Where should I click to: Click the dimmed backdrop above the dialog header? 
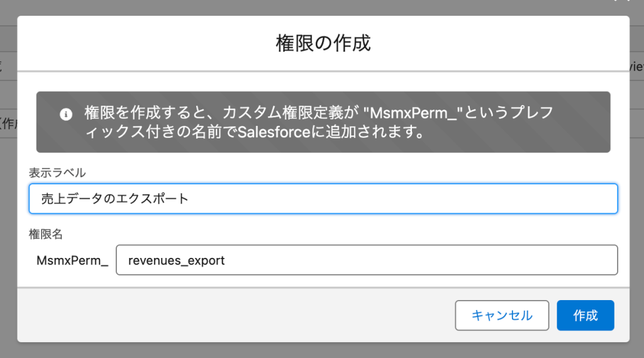(323, 8)
